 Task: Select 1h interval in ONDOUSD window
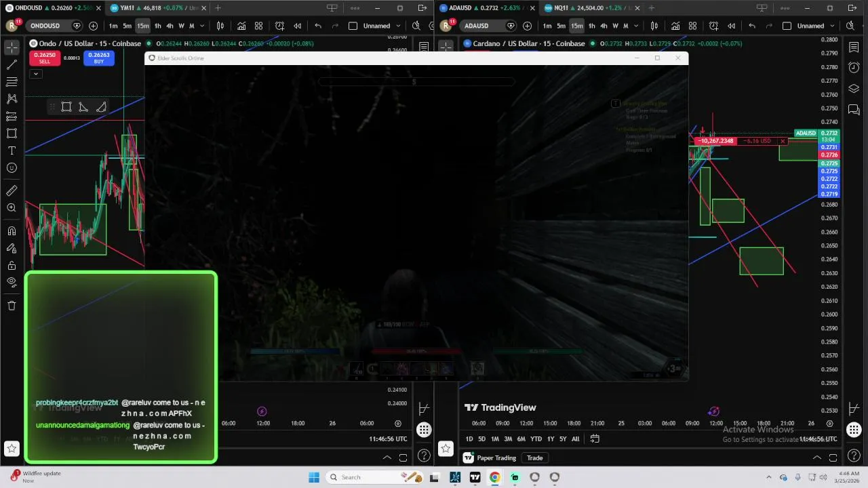[157, 26]
